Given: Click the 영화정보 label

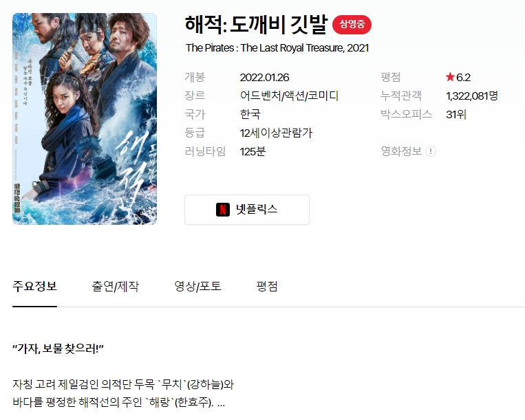Looking at the screenshot, I should 401,151.
